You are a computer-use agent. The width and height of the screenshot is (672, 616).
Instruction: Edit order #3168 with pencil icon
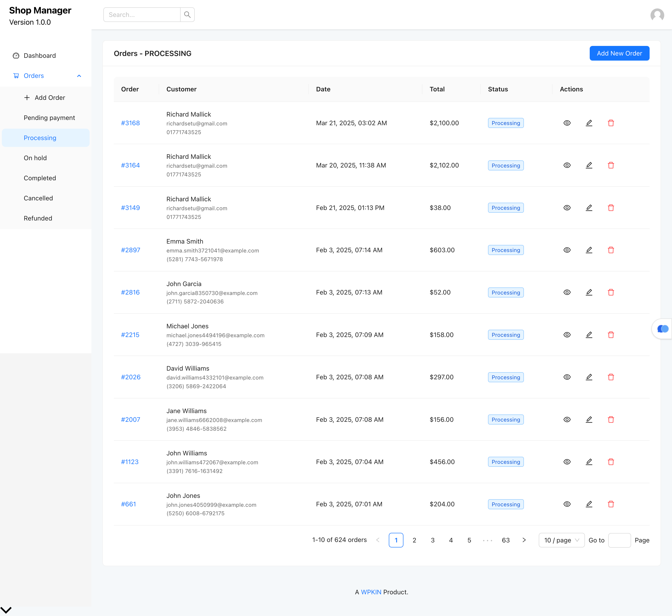point(589,123)
